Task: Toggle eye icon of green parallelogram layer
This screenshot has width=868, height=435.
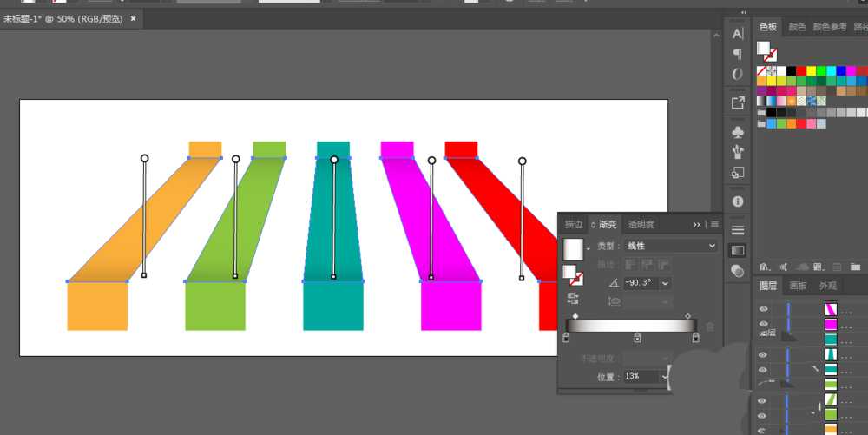Action: tap(763, 400)
